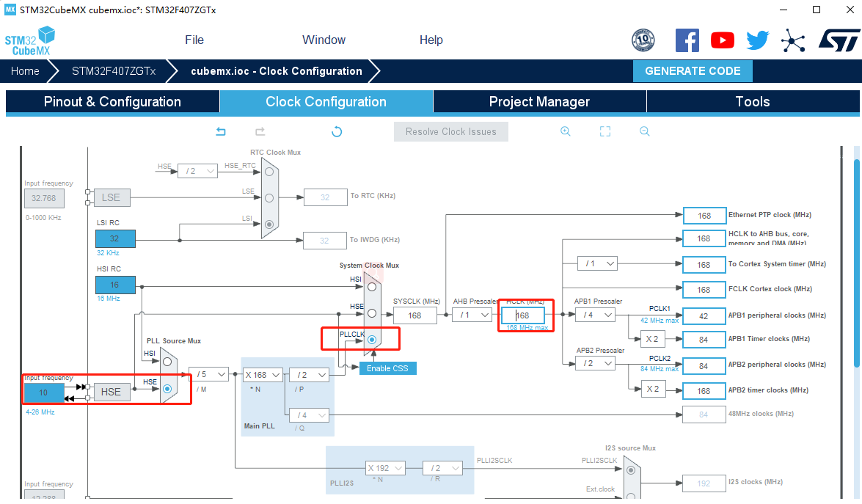The height and width of the screenshot is (504, 862).
Task: Open the Twitter bird icon link
Action: click(758, 40)
